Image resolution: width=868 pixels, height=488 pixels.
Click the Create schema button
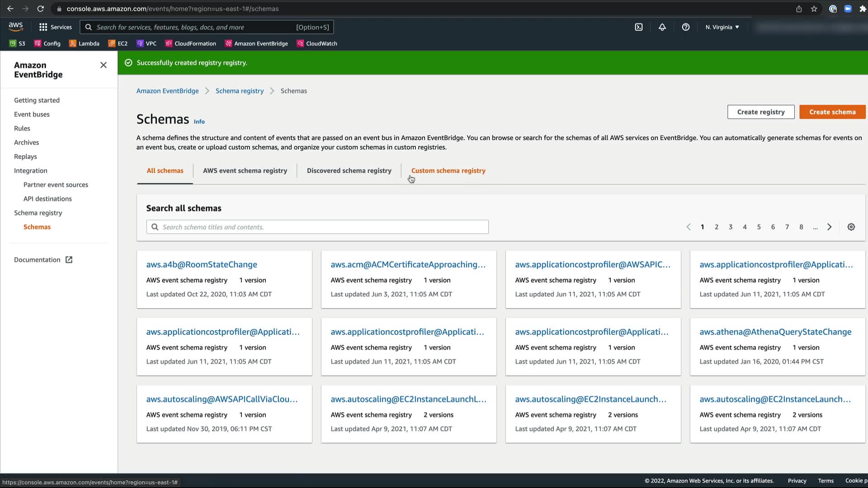[x=832, y=112]
